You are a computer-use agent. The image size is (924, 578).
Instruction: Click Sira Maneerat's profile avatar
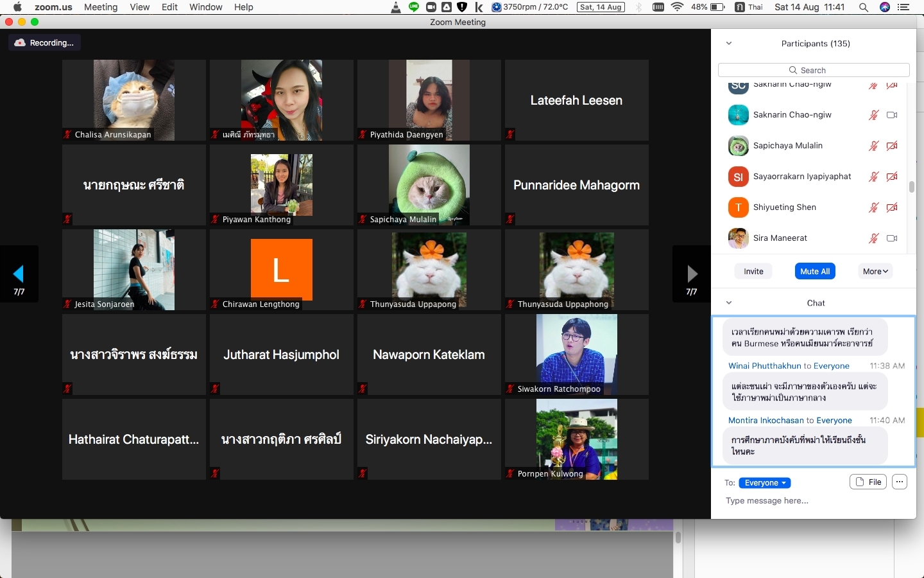point(738,238)
